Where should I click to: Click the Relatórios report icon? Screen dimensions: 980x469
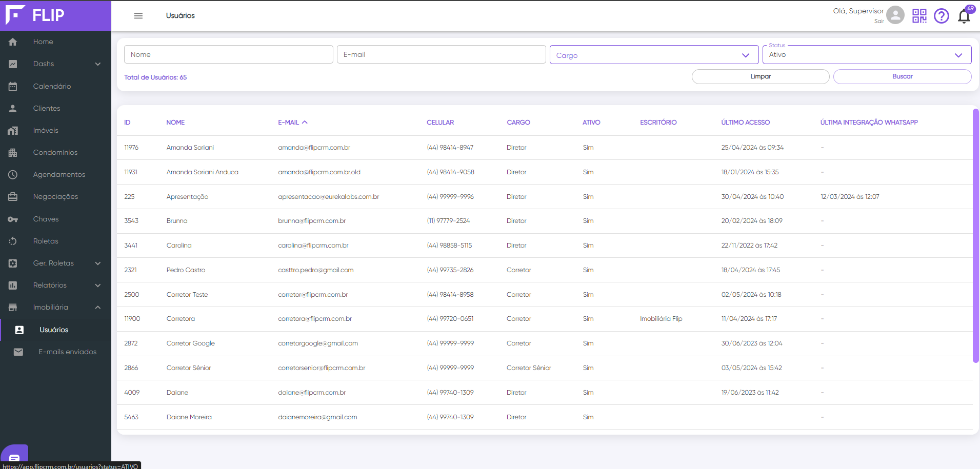point(13,286)
